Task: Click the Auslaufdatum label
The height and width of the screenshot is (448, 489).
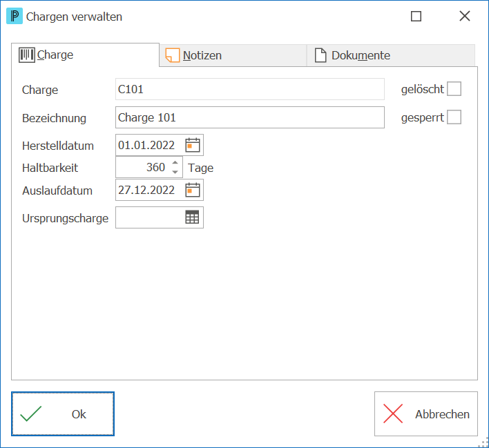Action: point(57,191)
